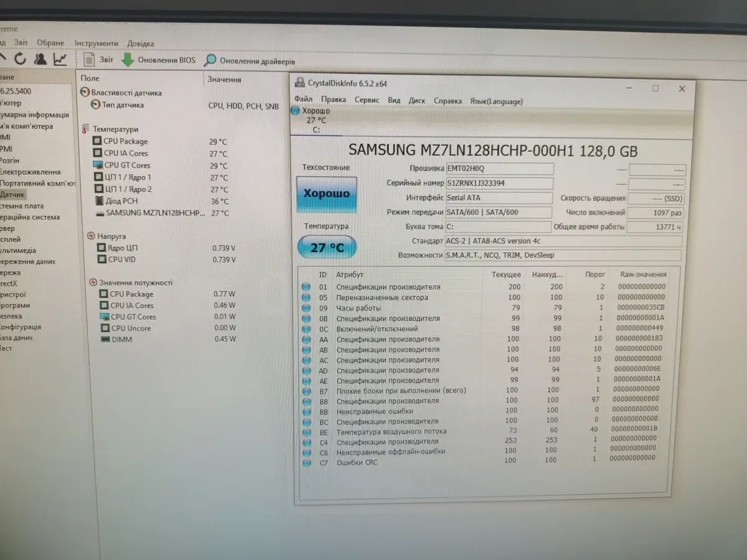747x560 pixels.
Task: Click the line graph icon in toolbar
Action: (60, 59)
